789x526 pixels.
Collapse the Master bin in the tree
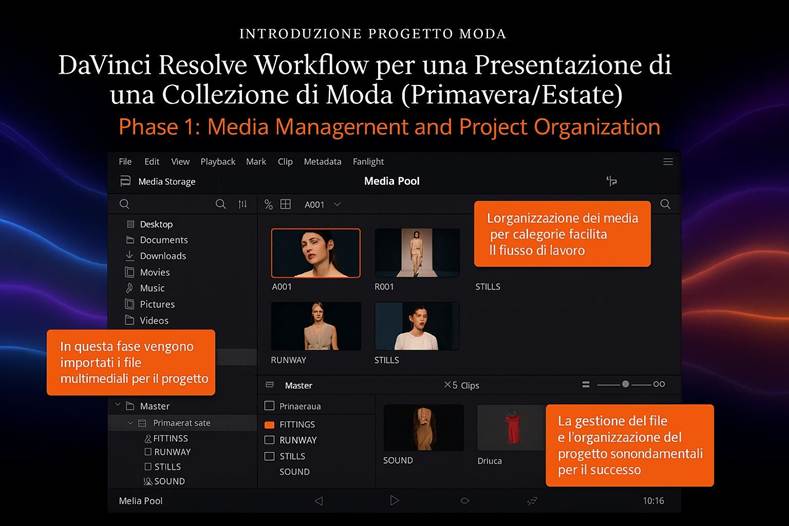(117, 406)
